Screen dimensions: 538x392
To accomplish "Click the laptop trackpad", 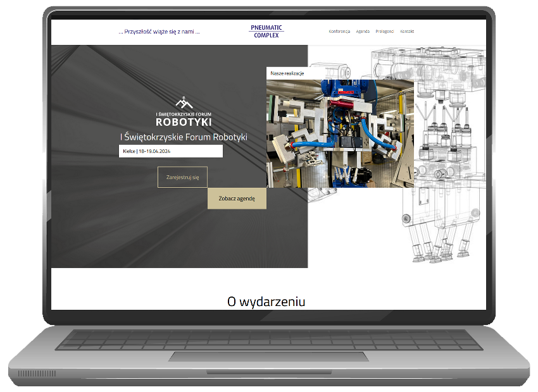I will pyautogui.click(x=268, y=357).
